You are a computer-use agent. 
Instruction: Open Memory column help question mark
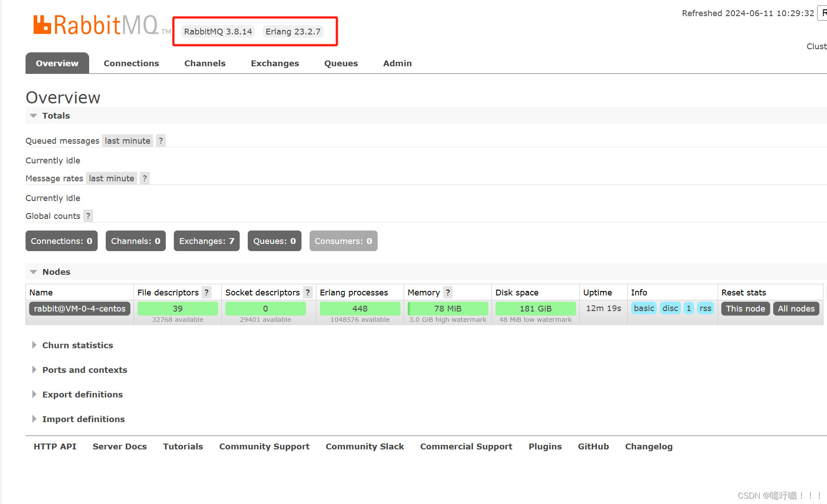pos(448,292)
